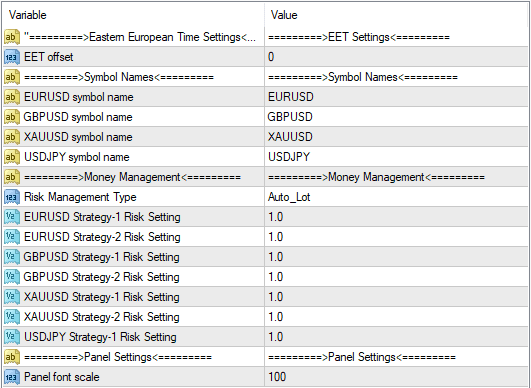This screenshot has height=388, width=531.
Task: Select the EET Settings header value cell
Action: (396, 37)
